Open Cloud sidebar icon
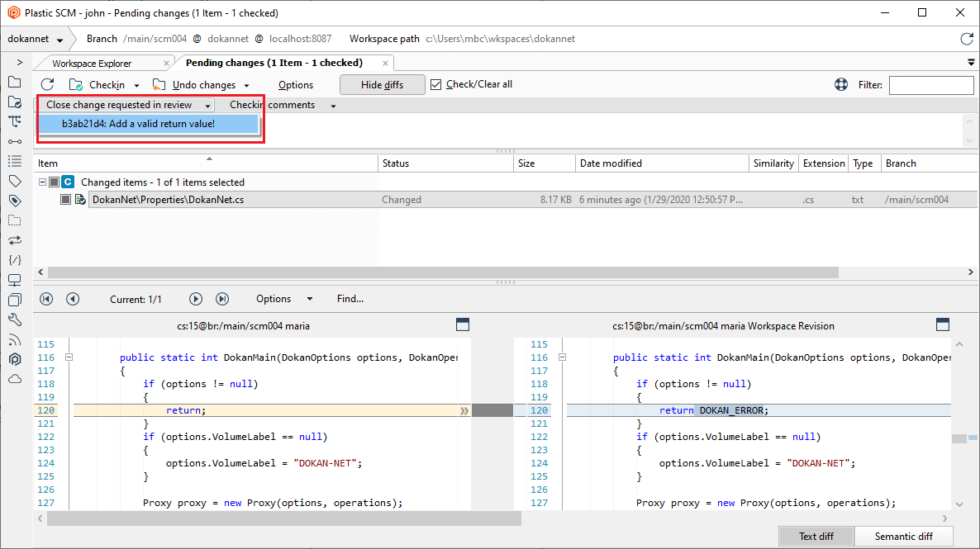This screenshot has height=549, width=980. pyautogui.click(x=15, y=379)
